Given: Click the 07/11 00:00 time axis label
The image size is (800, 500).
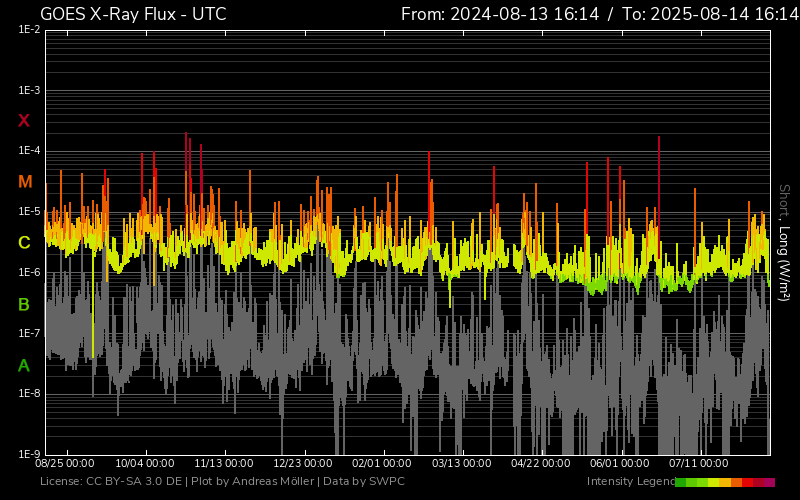Looking at the screenshot, I should pyautogui.click(x=698, y=464).
